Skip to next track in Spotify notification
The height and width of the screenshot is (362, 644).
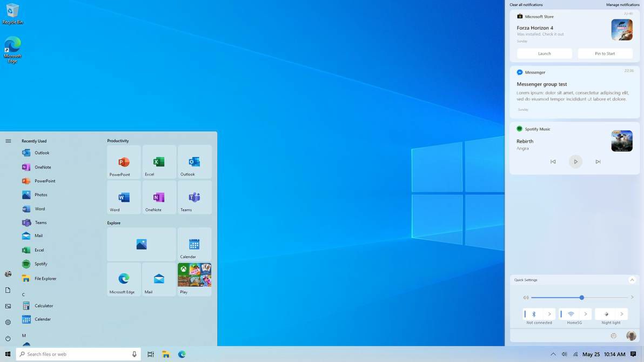point(598,162)
